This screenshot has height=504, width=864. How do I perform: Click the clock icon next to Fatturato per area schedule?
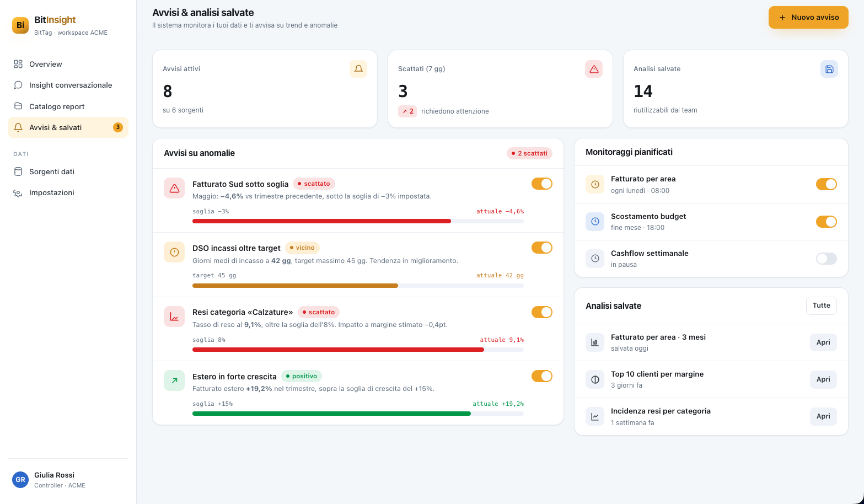[x=595, y=185]
